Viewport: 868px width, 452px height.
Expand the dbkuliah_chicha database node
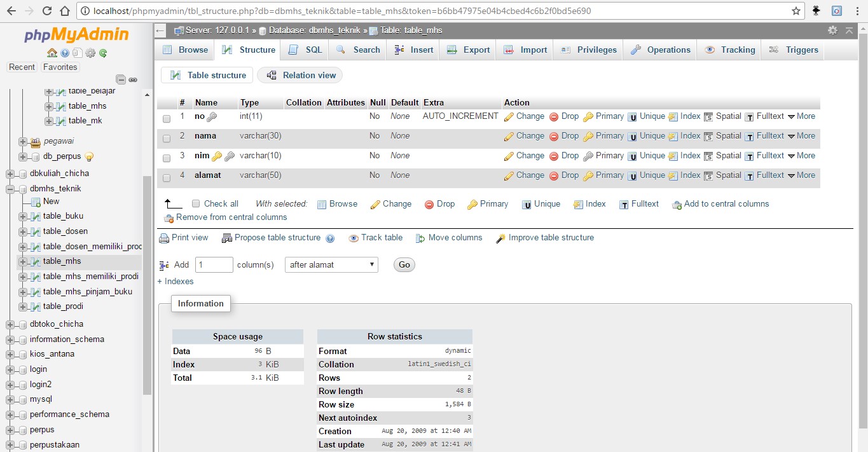click(10, 174)
